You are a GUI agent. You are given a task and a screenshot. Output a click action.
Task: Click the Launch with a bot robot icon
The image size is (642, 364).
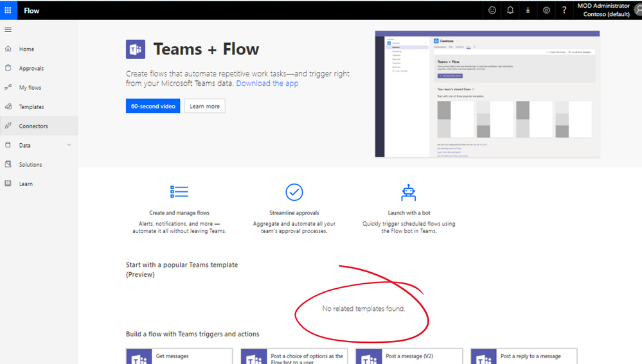pyautogui.click(x=409, y=193)
